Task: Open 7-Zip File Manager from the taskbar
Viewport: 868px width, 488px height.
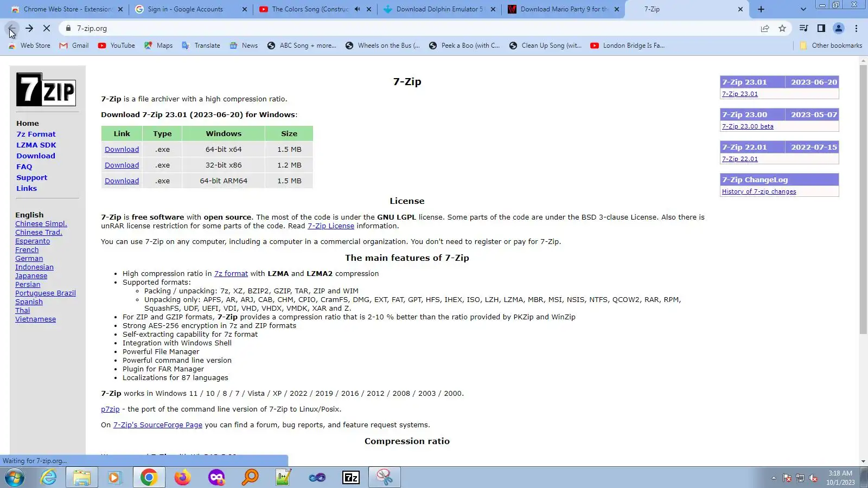Action: [x=351, y=477]
